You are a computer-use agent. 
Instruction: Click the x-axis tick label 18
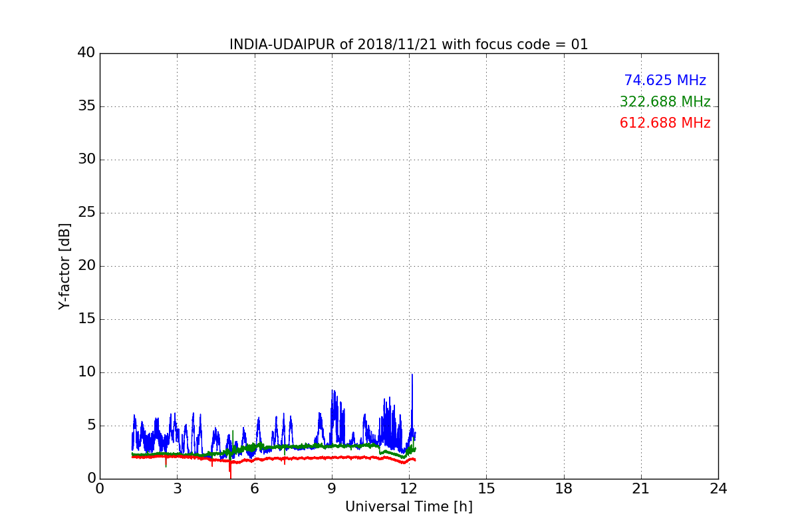point(564,489)
